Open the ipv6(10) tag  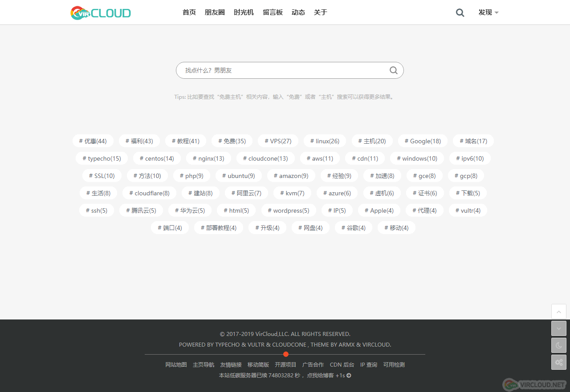click(470, 158)
